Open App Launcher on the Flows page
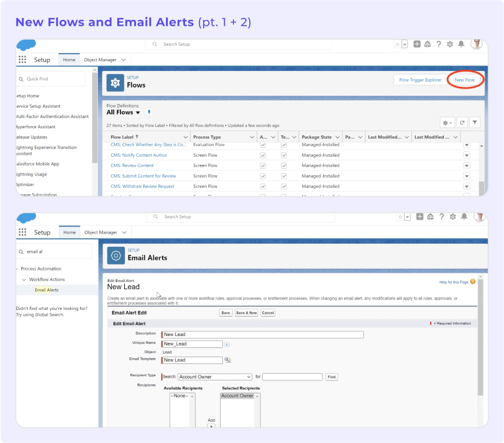This screenshot has width=504, height=443. pos(22,59)
